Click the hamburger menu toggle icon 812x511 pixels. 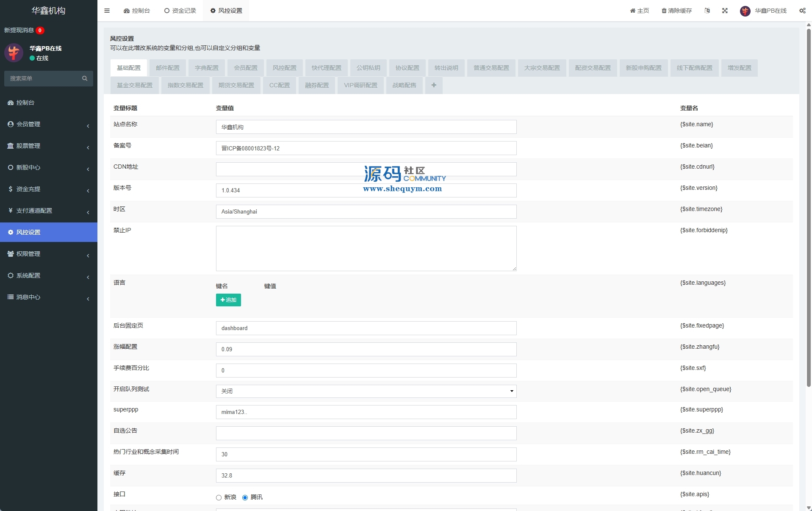(107, 11)
